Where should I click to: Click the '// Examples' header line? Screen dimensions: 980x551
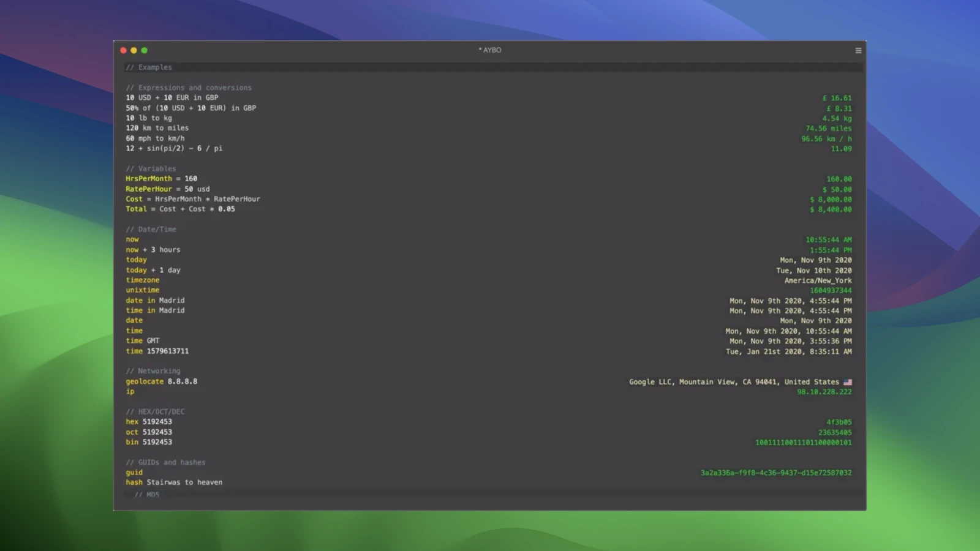[x=149, y=67]
